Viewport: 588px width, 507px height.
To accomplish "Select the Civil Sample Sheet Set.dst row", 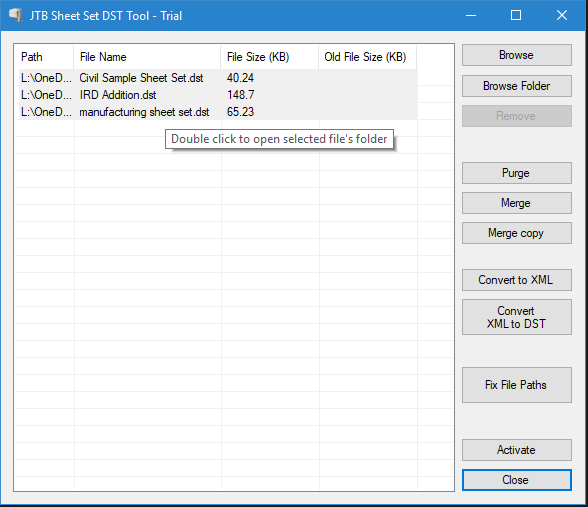I will click(218, 78).
